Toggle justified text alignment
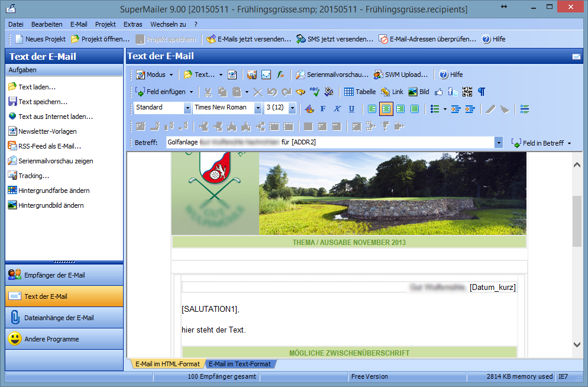The width and height of the screenshot is (588, 387). 415,109
